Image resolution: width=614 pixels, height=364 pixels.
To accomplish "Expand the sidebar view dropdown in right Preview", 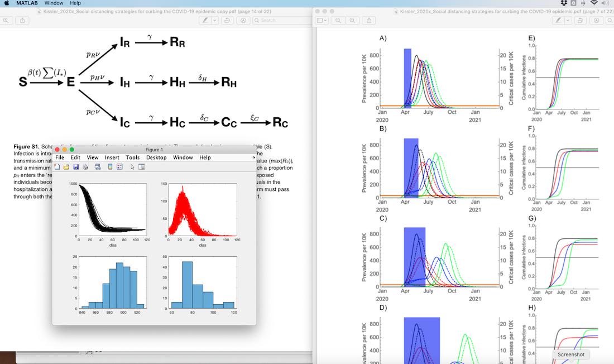I will click(322, 20).
